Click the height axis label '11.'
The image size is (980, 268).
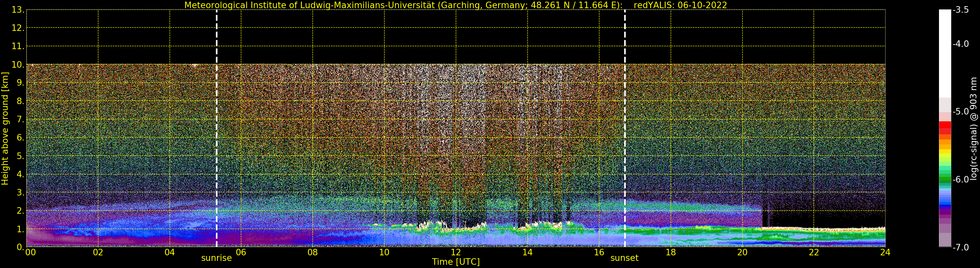(18, 47)
